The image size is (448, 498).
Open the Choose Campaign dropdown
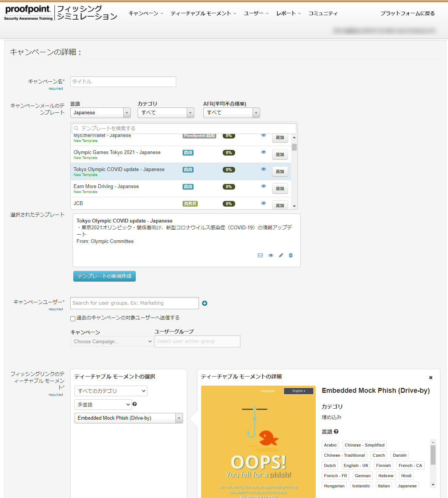point(112,341)
